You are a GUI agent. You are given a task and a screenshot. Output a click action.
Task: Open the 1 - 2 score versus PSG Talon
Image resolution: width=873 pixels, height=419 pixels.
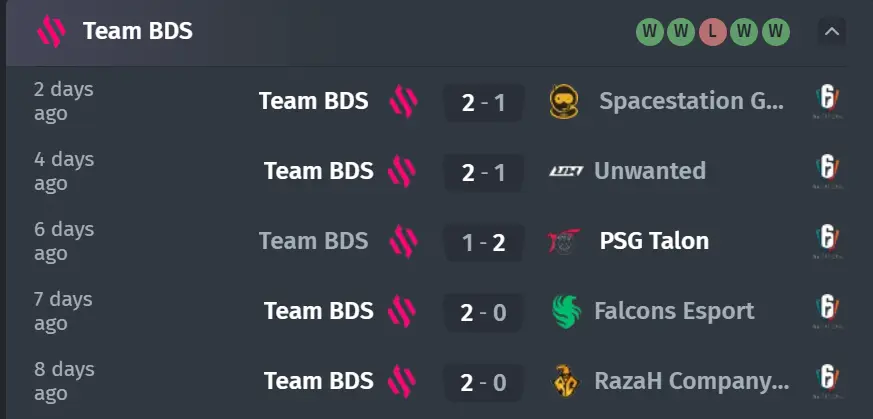pyautogui.click(x=484, y=242)
